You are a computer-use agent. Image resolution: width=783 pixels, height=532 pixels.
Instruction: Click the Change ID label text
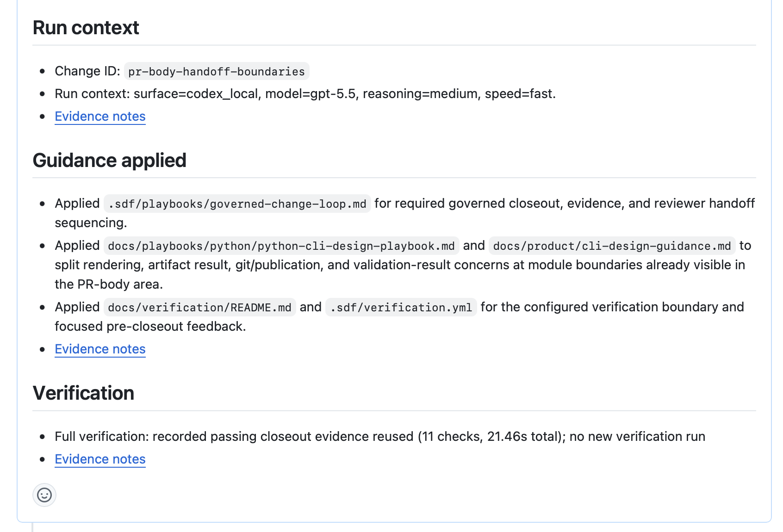click(87, 71)
